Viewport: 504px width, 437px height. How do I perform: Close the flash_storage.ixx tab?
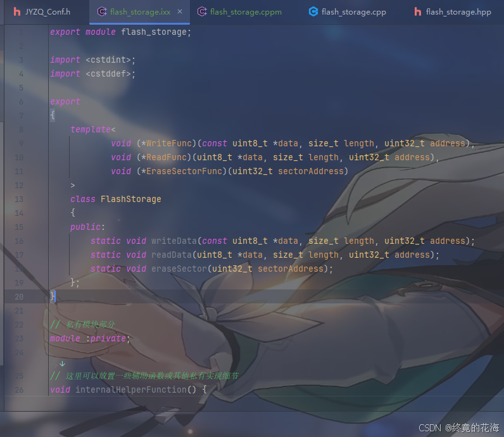[x=180, y=11]
